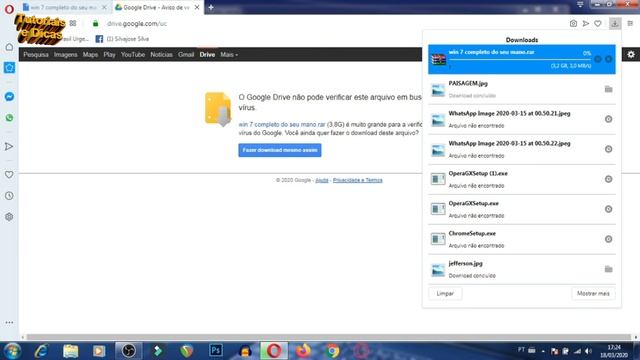
Task: Click Mostrar mais in Downloads panel
Action: (593, 293)
